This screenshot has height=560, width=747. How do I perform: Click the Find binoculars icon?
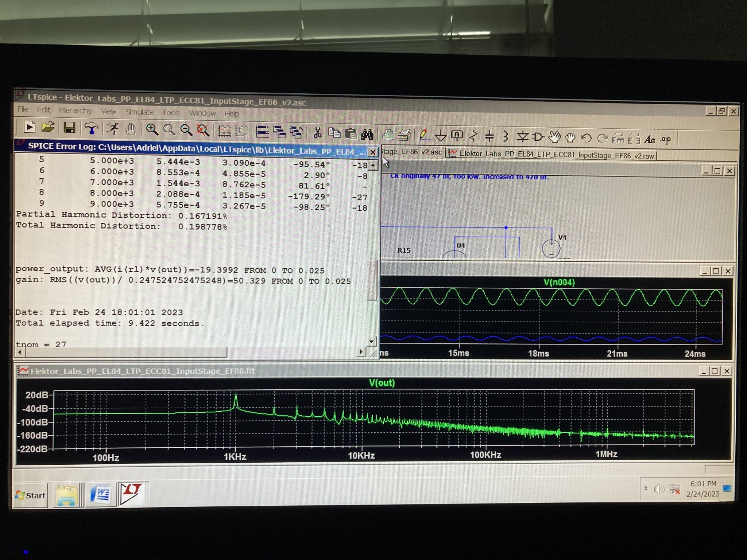(367, 134)
